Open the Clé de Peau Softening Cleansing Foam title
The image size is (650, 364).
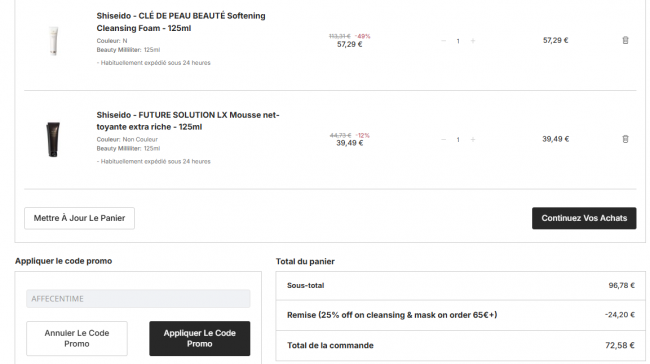[181, 22]
